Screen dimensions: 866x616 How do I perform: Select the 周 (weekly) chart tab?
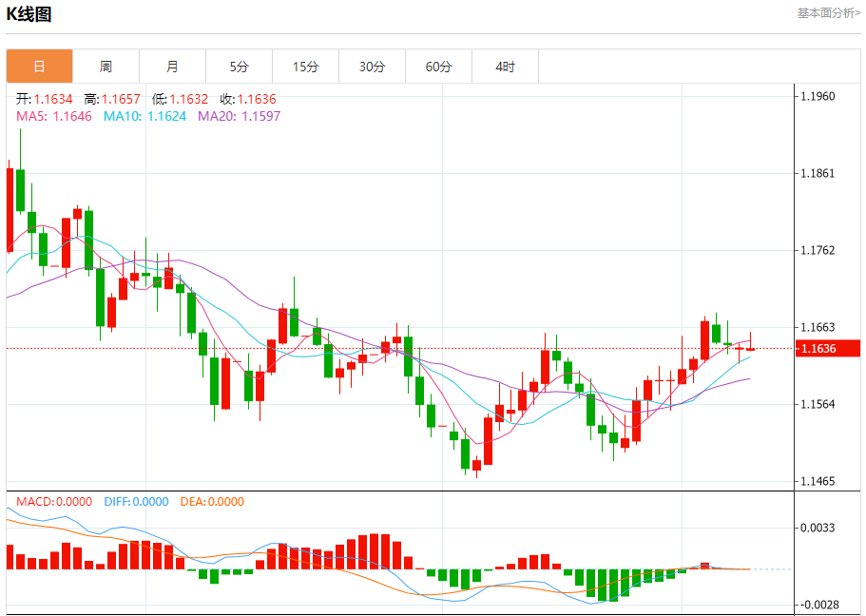tap(106, 67)
